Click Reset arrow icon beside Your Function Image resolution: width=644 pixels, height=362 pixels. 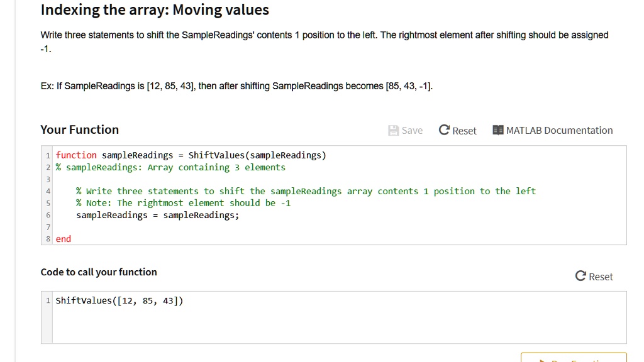(x=444, y=131)
